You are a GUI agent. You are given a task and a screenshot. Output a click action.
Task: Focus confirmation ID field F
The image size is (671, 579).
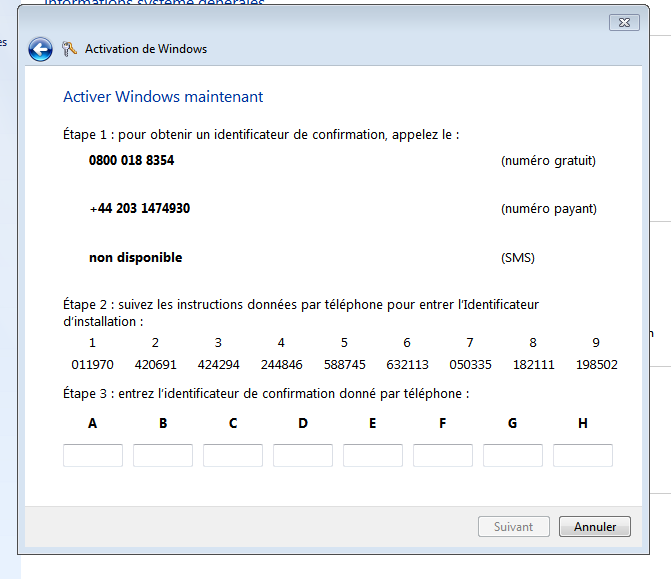tap(443, 455)
